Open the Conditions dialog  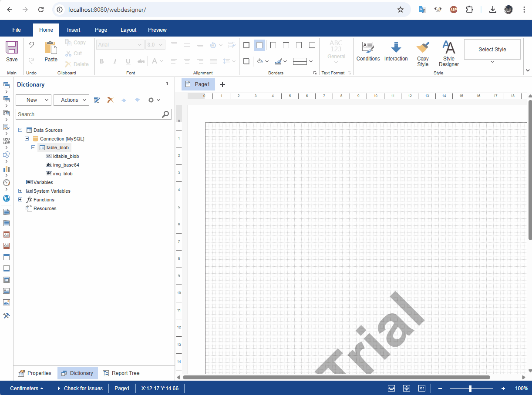coord(368,48)
